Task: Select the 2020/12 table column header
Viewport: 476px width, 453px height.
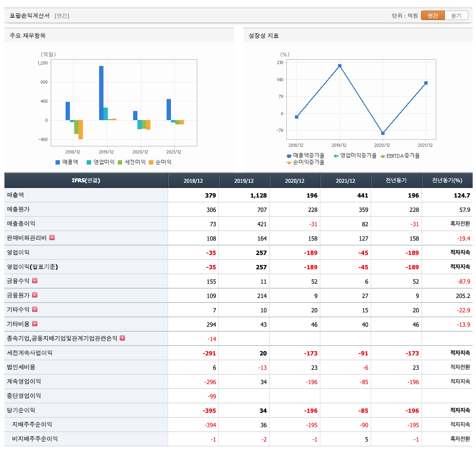Action: tap(295, 181)
